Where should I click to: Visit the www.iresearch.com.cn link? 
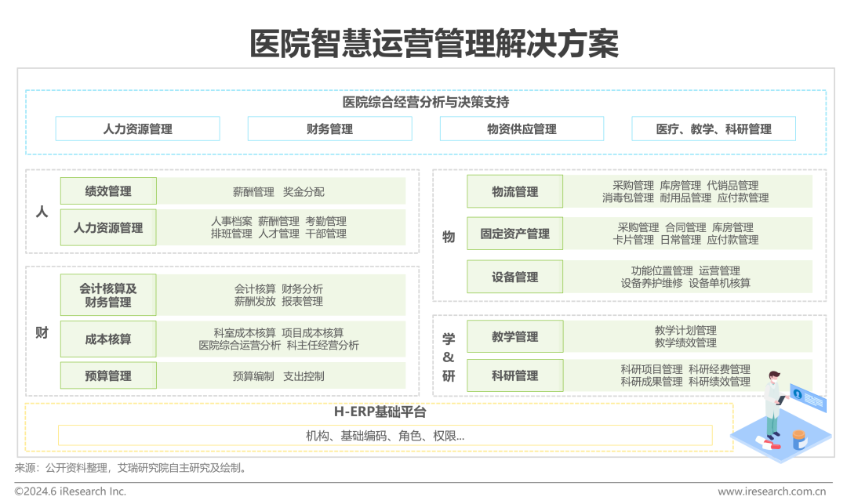click(x=772, y=491)
